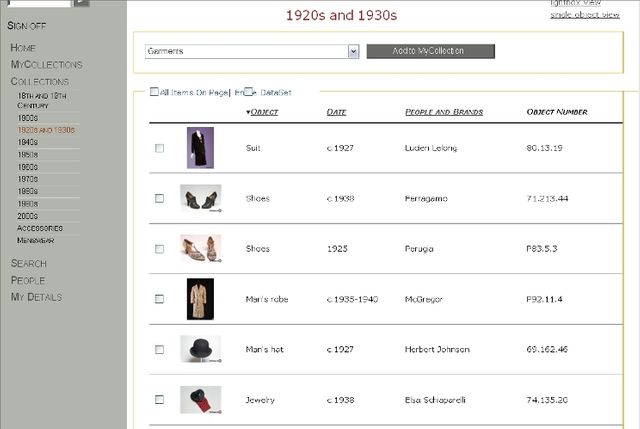
Task: Click the Suit object name
Action: click(x=253, y=148)
